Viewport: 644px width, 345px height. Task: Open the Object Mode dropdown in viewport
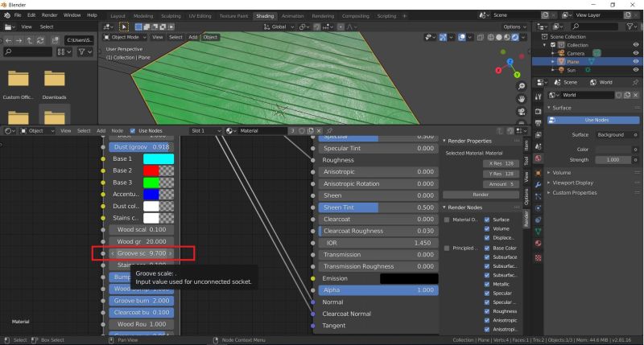(126, 37)
